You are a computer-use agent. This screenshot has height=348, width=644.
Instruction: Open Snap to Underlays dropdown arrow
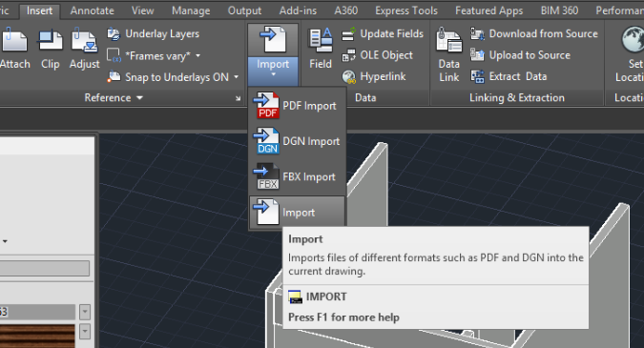237,76
